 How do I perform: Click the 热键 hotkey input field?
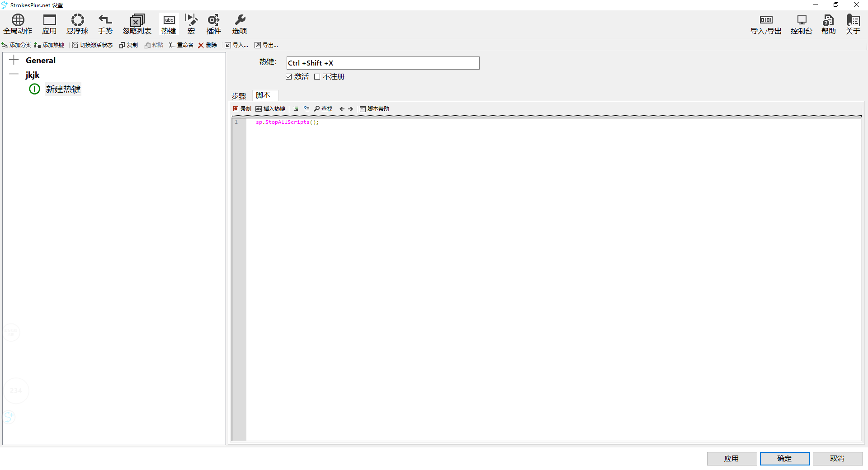(x=383, y=63)
